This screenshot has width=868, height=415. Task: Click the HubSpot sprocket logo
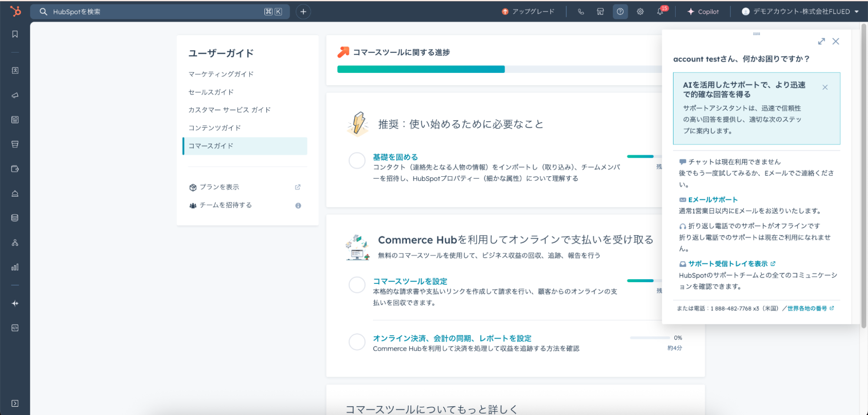point(15,11)
